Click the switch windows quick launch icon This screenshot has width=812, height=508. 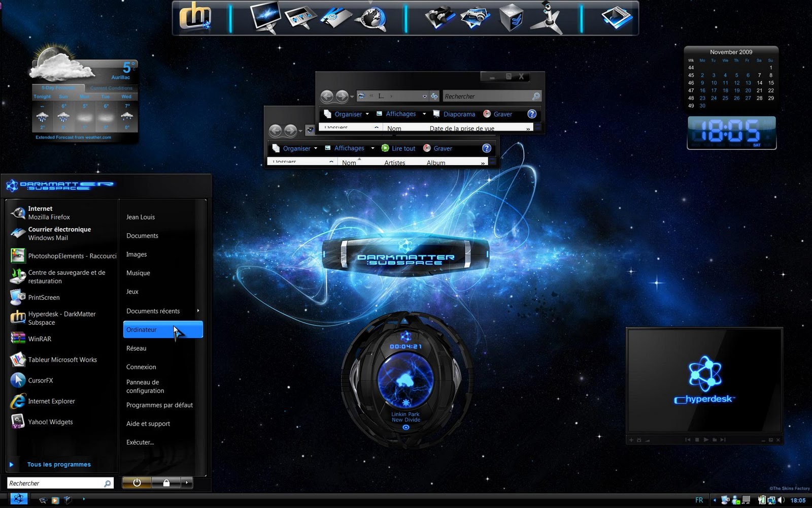click(67, 500)
